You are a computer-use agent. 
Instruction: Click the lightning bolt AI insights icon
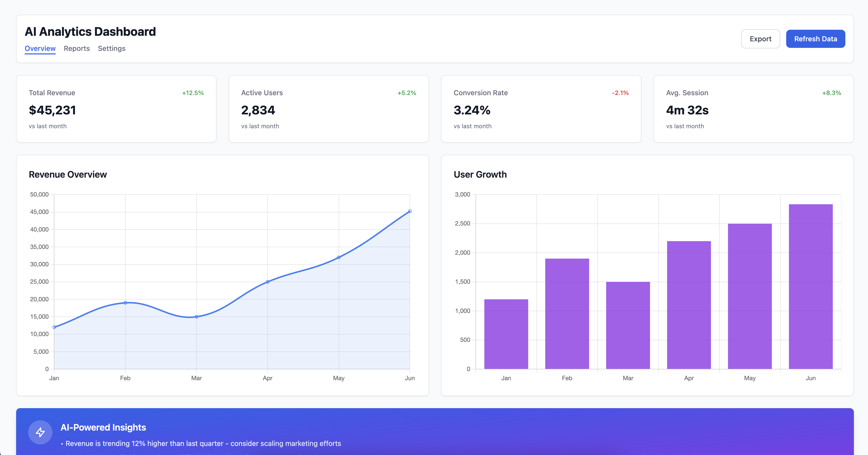pyautogui.click(x=40, y=432)
